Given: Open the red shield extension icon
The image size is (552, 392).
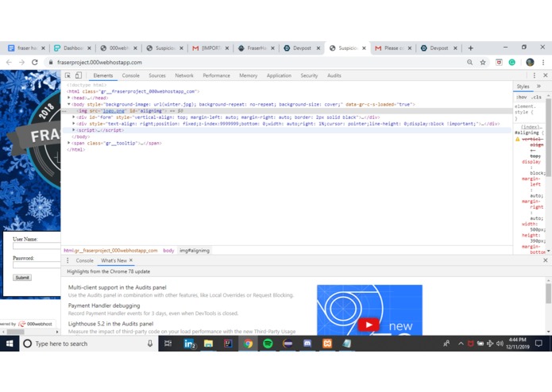Looking at the screenshot, I should [499, 62].
